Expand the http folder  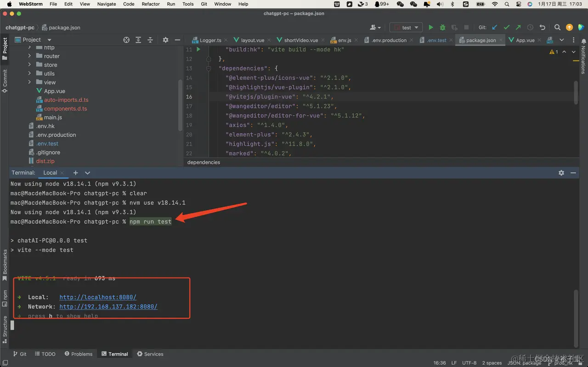[29, 47]
